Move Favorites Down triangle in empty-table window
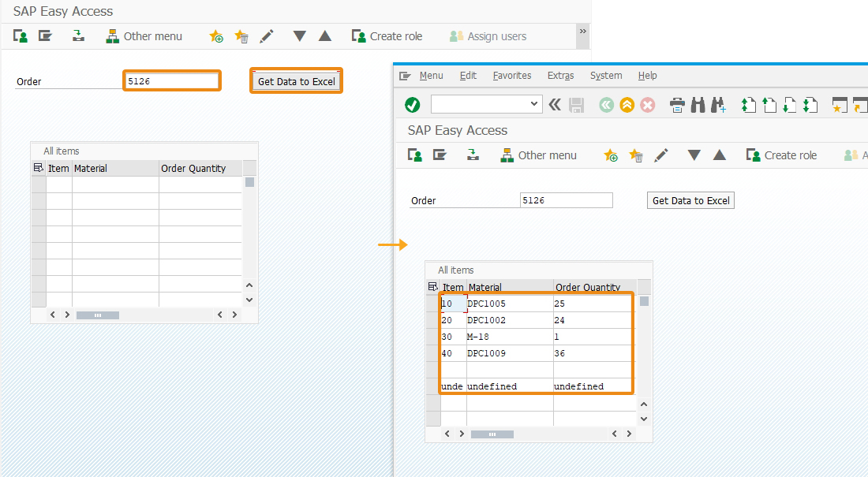 click(300, 36)
